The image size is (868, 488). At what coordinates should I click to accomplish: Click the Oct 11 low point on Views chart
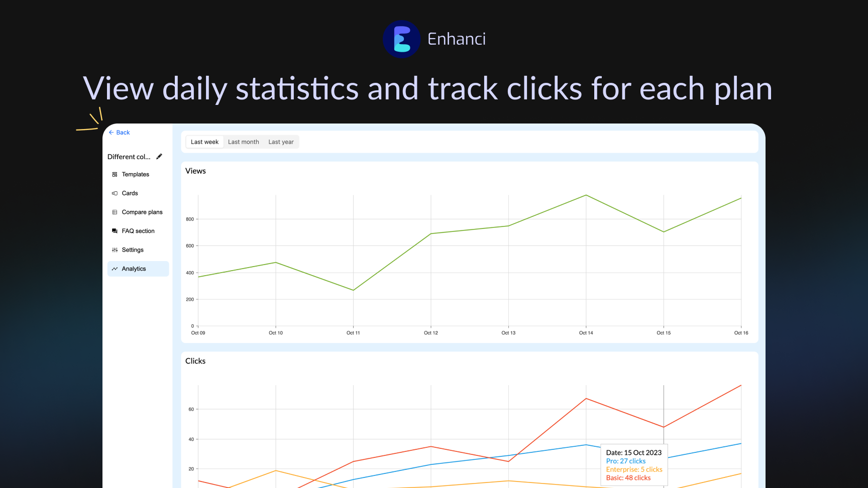coord(353,290)
